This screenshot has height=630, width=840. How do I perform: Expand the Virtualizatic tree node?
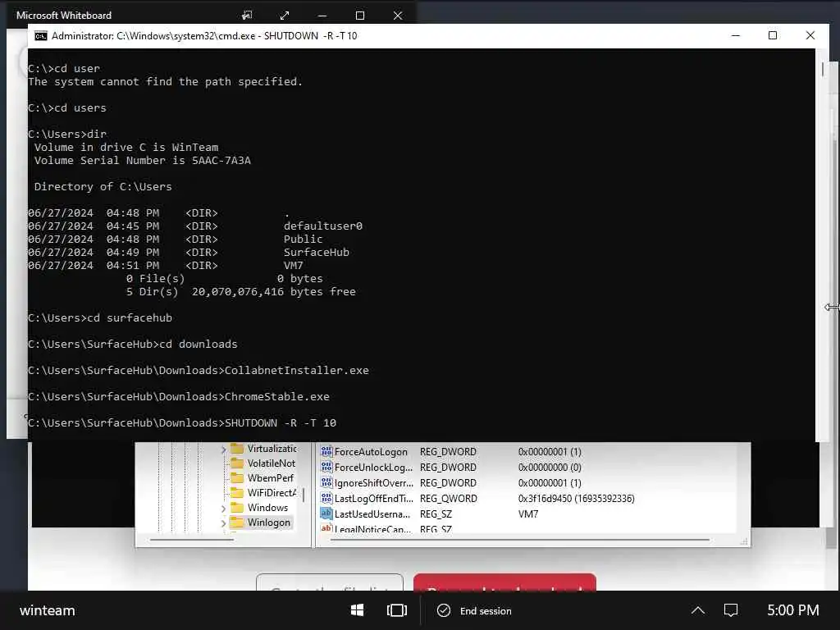(223, 449)
